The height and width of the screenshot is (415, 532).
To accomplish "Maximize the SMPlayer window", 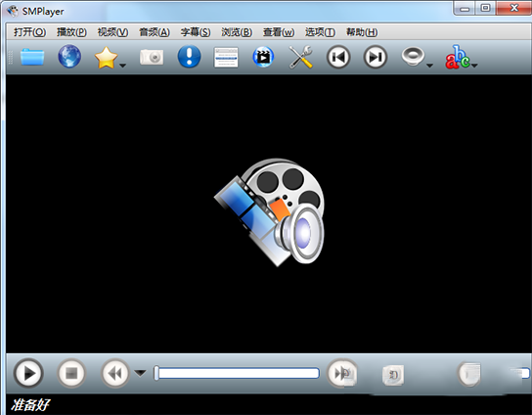I will tap(485, 8).
